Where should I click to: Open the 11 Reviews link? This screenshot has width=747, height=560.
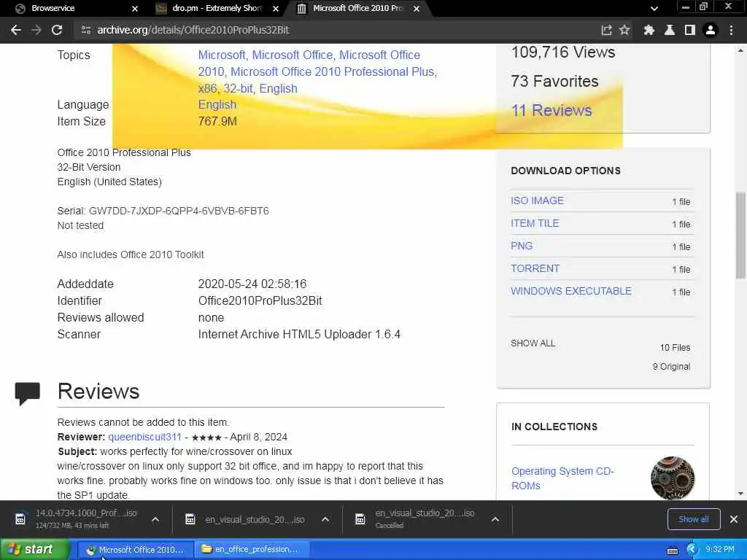(x=551, y=111)
